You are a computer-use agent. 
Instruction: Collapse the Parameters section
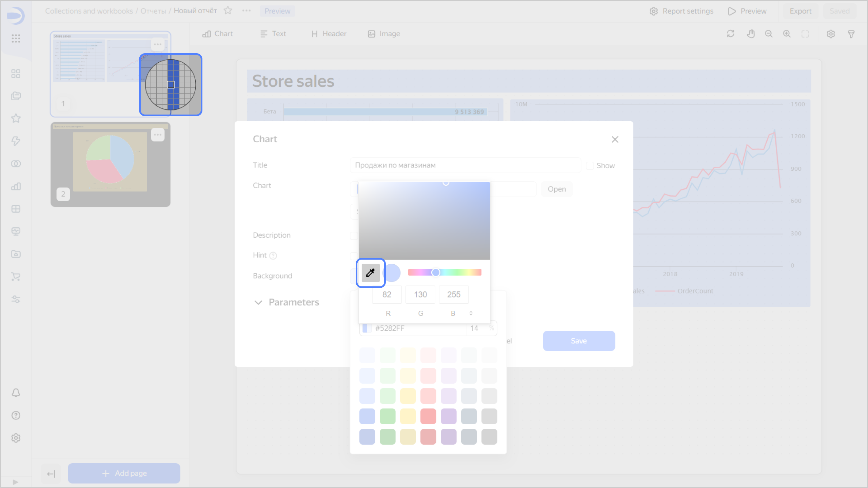[259, 302]
